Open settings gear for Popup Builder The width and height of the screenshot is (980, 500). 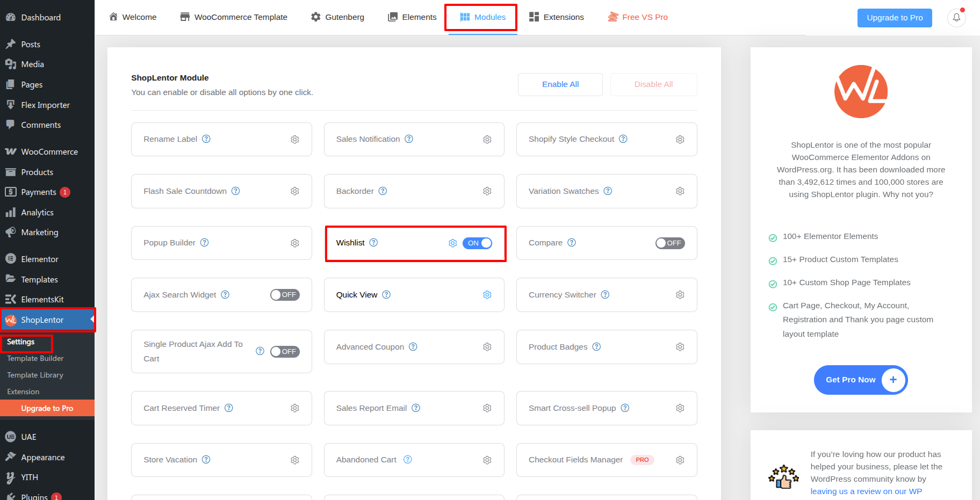click(x=295, y=243)
